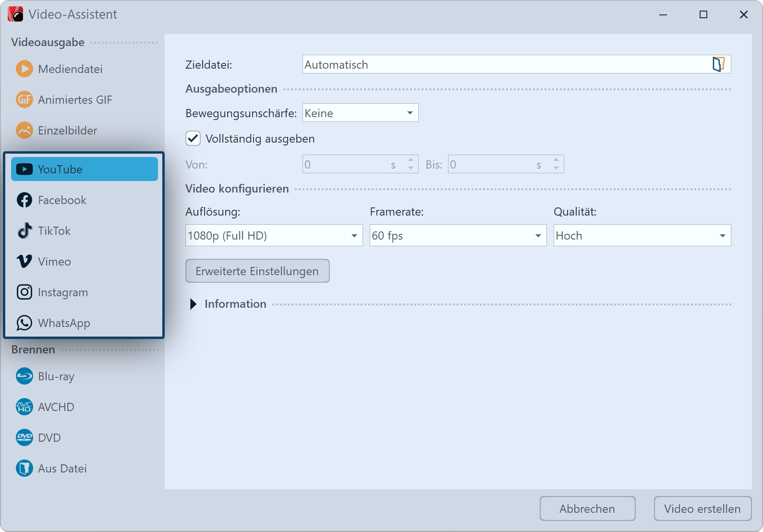Open the Blu-ray burn option icon

(24, 376)
